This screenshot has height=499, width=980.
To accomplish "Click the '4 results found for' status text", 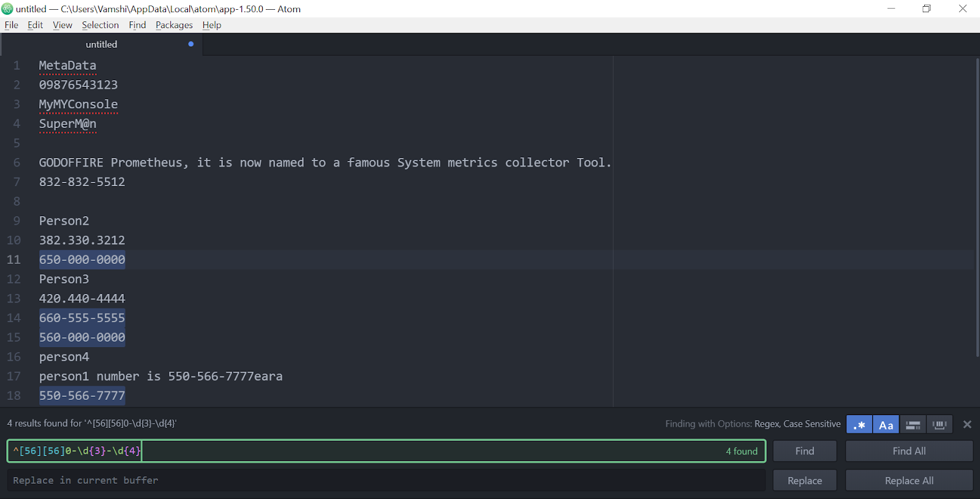I will click(x=92, y=424).
